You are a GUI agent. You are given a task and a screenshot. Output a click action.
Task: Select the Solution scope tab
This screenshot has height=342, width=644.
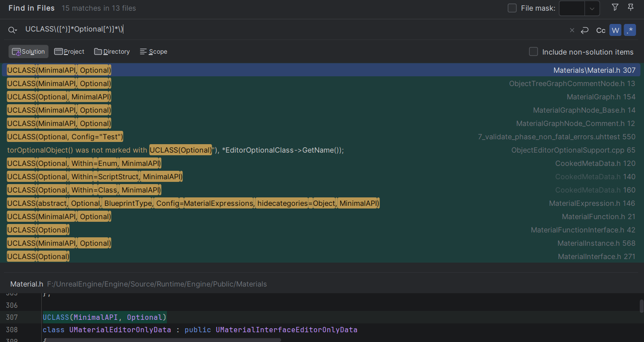(x=28, y=51)
